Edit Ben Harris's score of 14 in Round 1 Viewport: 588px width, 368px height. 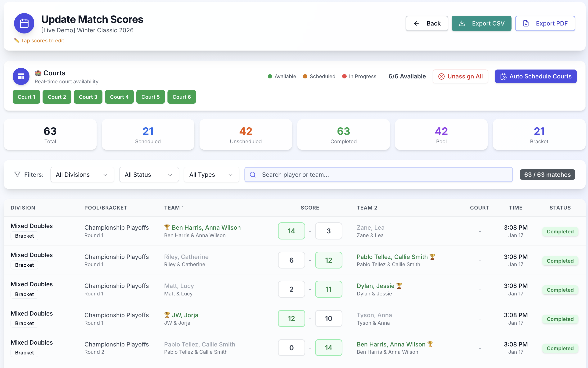[x=291, y=231]
